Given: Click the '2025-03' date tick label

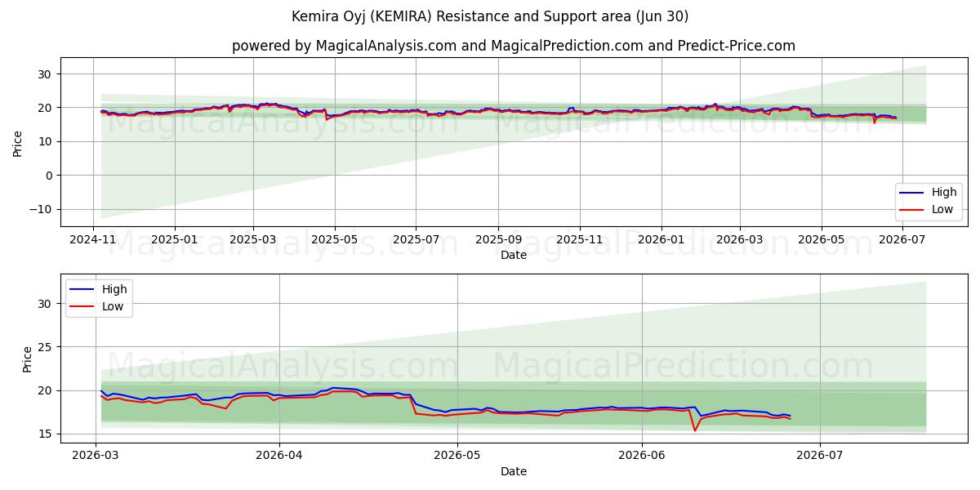Looking at the screenshot, I should (253, 239).
